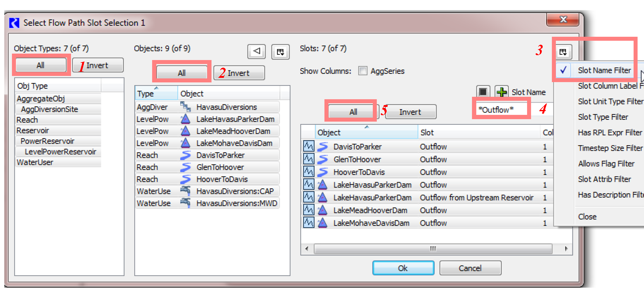The height and width of the screenshot is (291, 644).
Task: Select Slot Type Filter from the menu
Action: pos(603,117)
